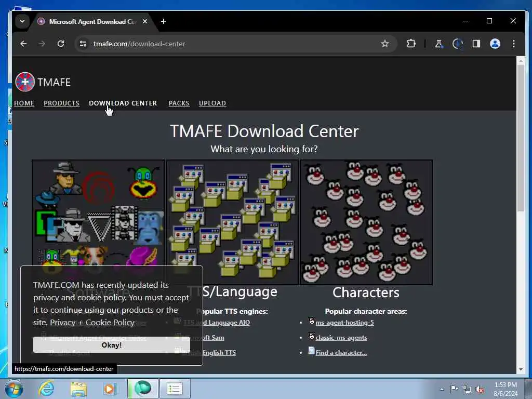Open the Privacy + Cookie Policy link
532x399 pixels.
[92, 322]
